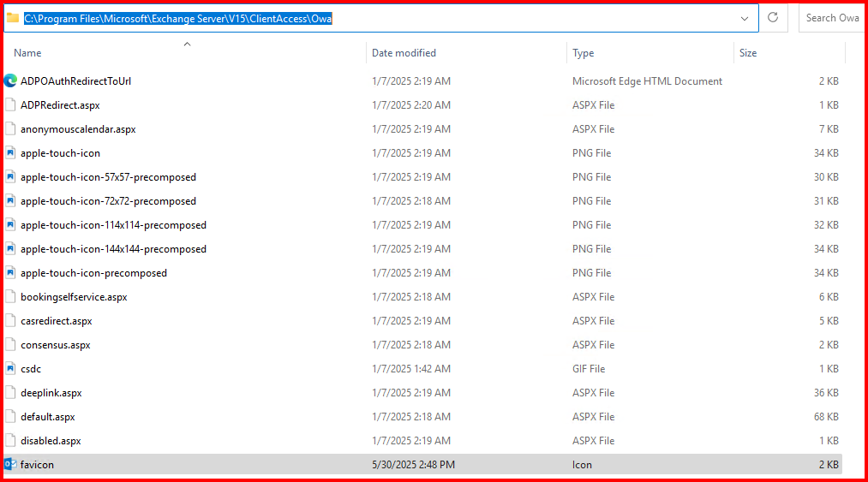
Task: Sort files by Type column header
Action: pos(583,53)
